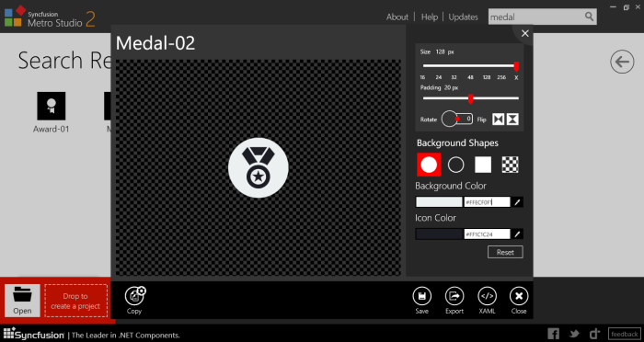The image size is (644, 342).
Task: Open the icon color eyedropper picker
Action: pyautogui.click(x=517, y=234)
